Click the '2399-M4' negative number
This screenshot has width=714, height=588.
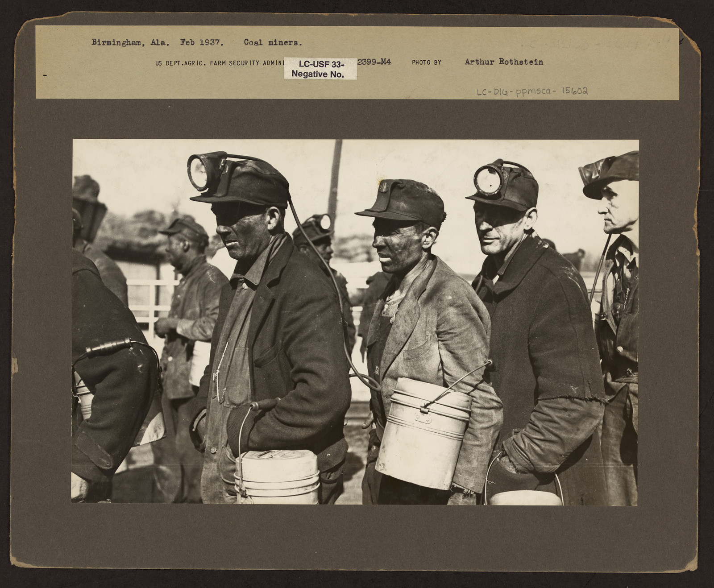tap(374, 62)
